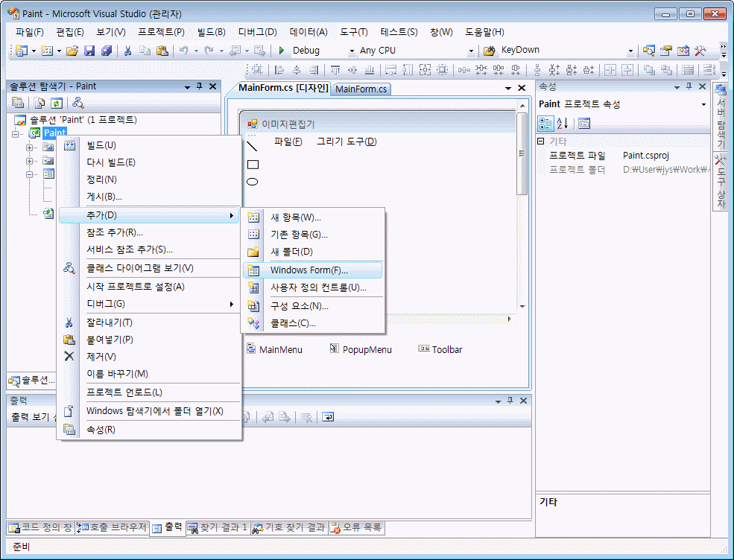
Task: Toggle auto-hide pin on Solution Explorer panel
Action: [x=200, y=86]
